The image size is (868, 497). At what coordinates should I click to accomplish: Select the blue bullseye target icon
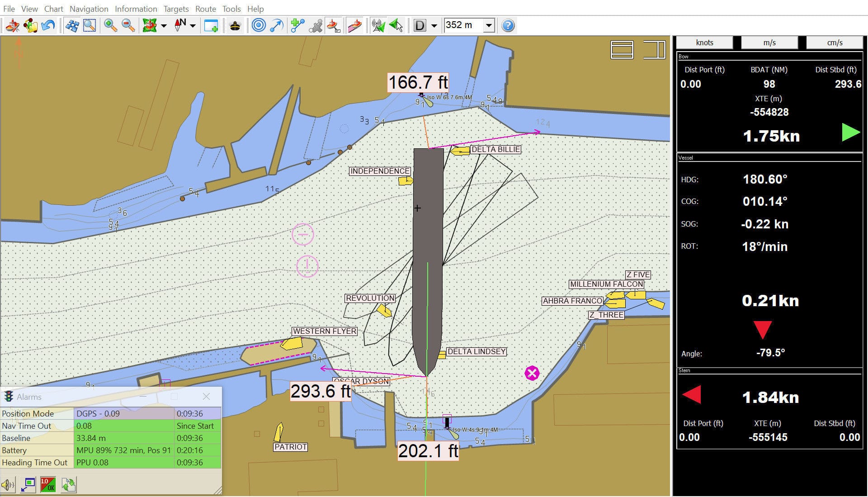pos(258,25)
